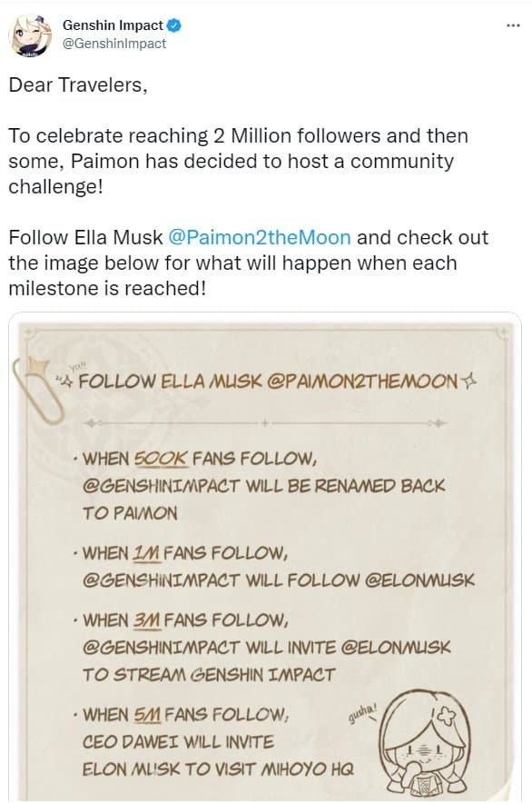
Task: Click the FOLLOW ELLA MUSK image heading
Action: point(268,381)
